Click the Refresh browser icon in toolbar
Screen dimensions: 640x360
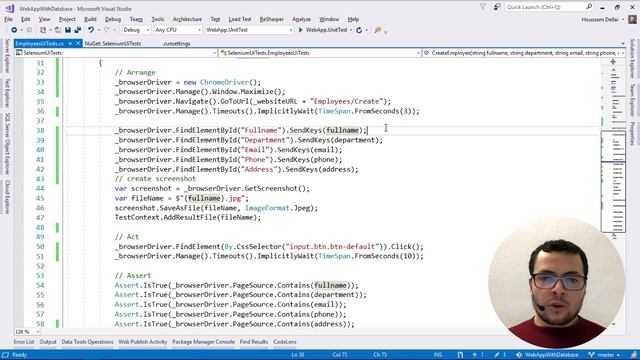coord(359,30)
